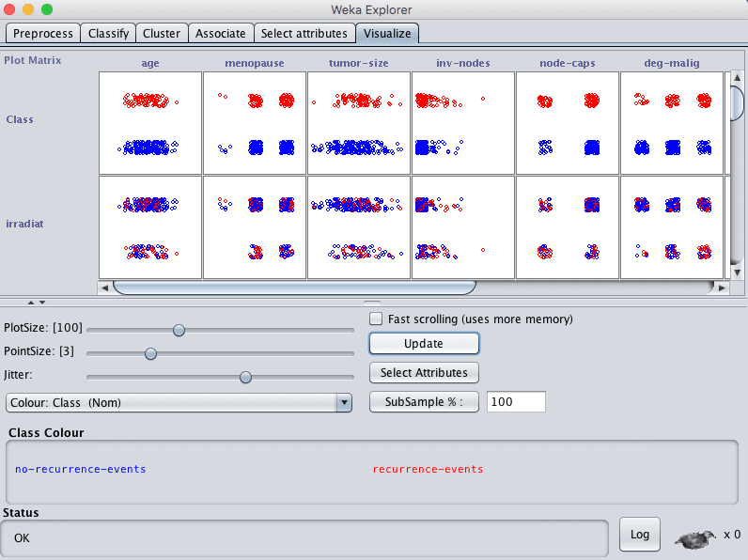This screenshot has height=560, width=748.
Task: Open the Log window
Action: (639, 535)
